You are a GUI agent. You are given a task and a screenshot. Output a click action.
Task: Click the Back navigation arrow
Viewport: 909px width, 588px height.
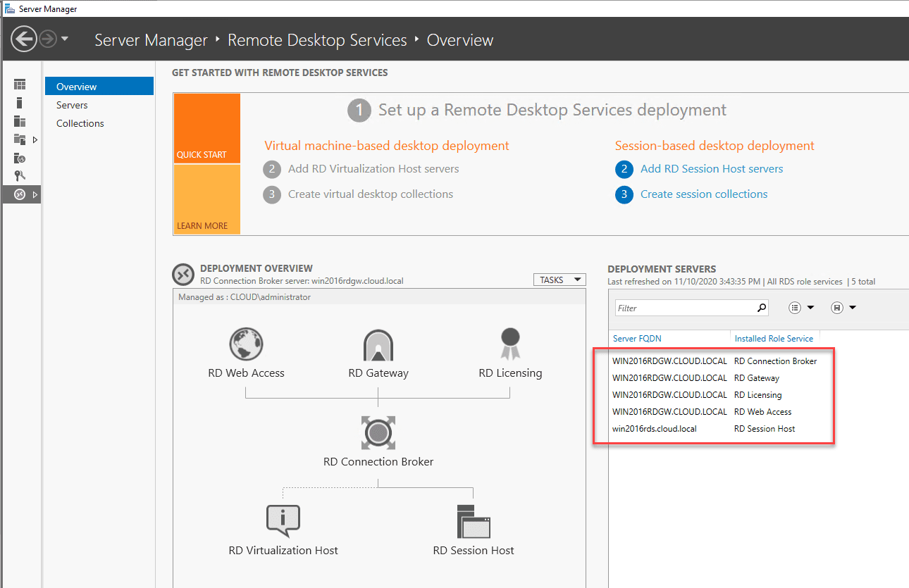click(x=23, y=39)
